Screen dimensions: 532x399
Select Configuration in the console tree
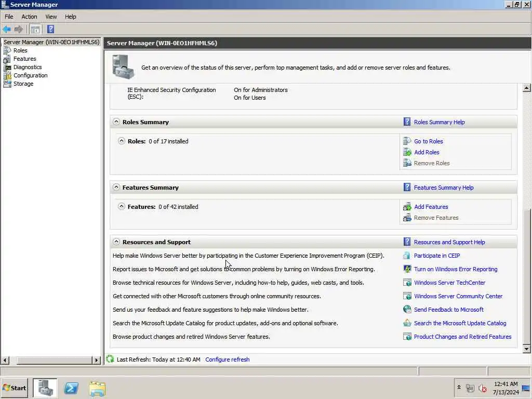[x=31, y=75]
